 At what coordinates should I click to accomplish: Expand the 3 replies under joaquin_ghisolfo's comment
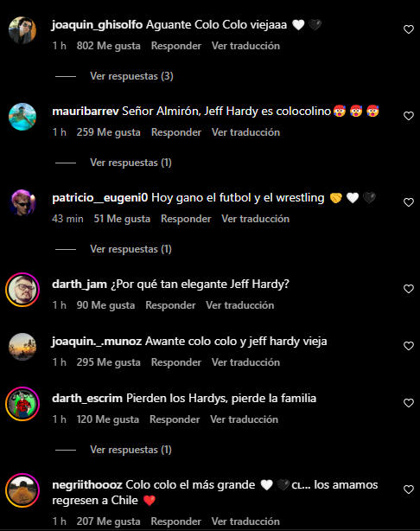pyautogui.click(x=131, y=76)
